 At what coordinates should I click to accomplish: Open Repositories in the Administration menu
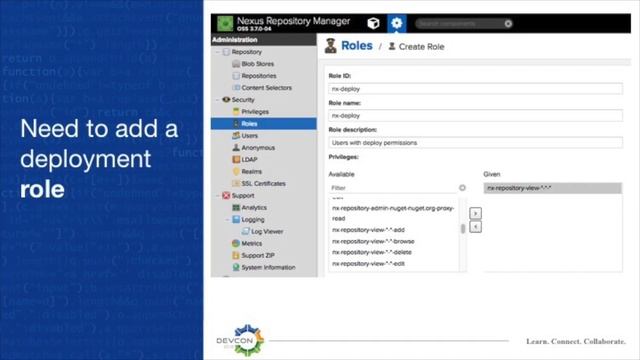pyautogui.click(x=259, y=76)
